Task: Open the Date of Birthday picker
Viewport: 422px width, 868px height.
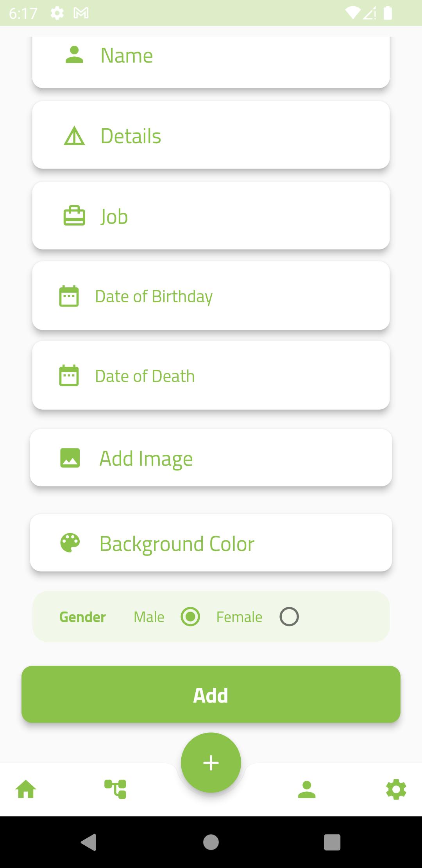Action: (234, 296)
